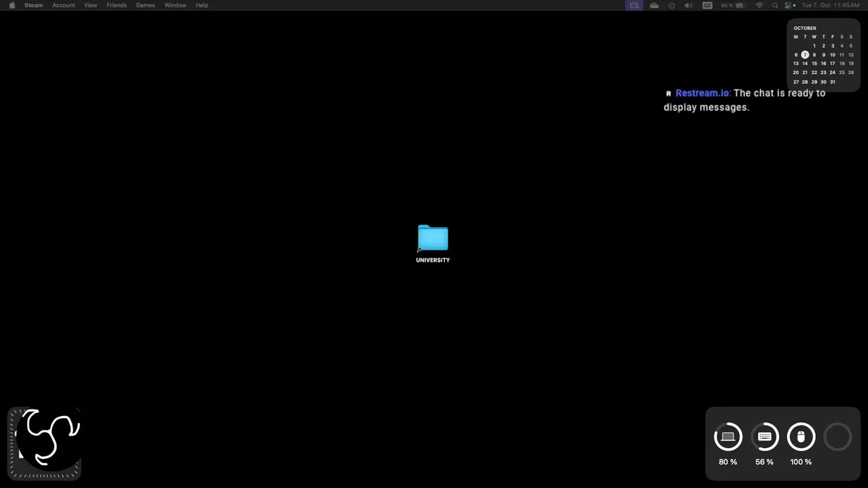The width and height of the screenshot is (868, 488).
Task: Click the UNIVERSITY folder name label
Action: [433, 260]
